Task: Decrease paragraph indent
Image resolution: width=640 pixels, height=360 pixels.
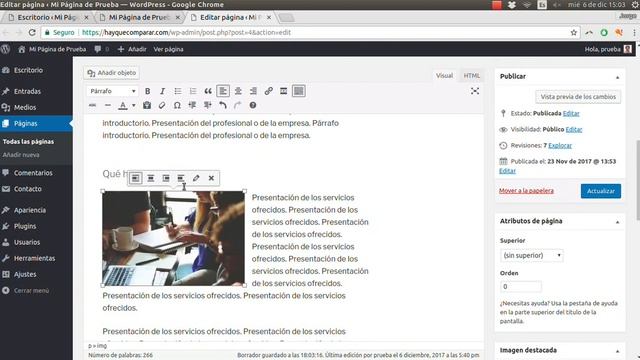Action: point(192,105)
